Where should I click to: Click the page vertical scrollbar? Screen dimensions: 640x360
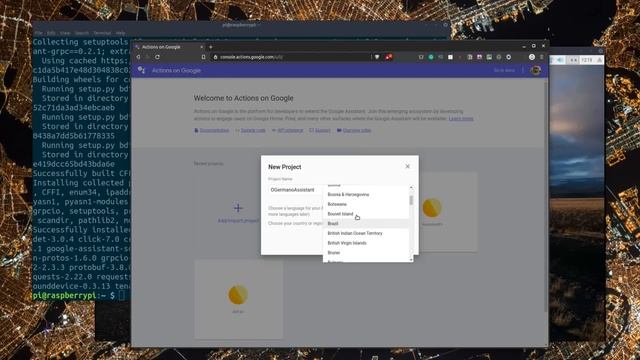click(546, 196)
